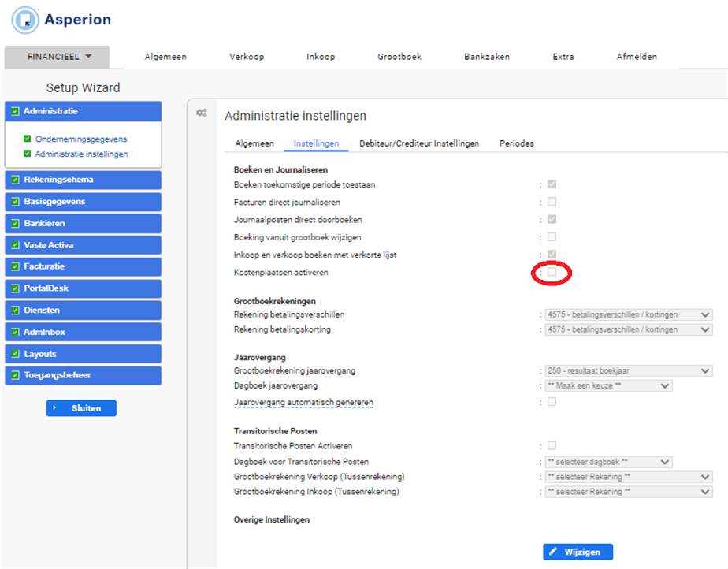Collapse the Administratie wizard section
Image resolution: width=728 pixels, height=569 pixels.
83,111
